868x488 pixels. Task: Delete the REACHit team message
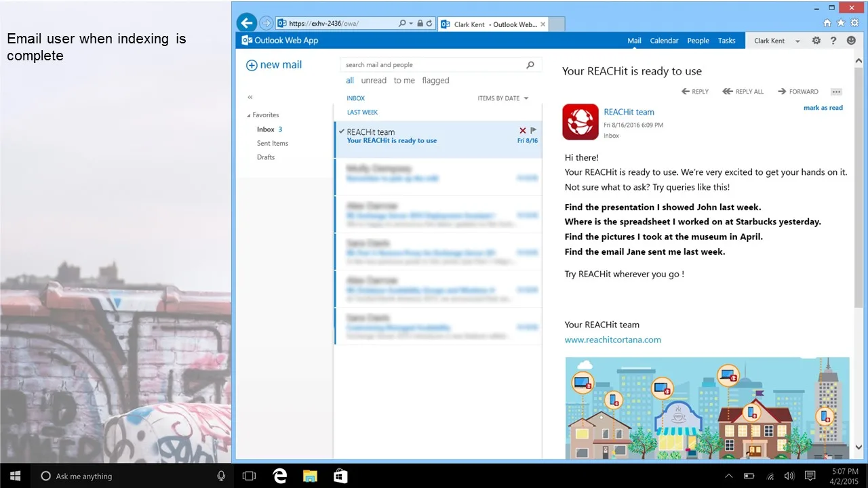(x=522, y=130)
